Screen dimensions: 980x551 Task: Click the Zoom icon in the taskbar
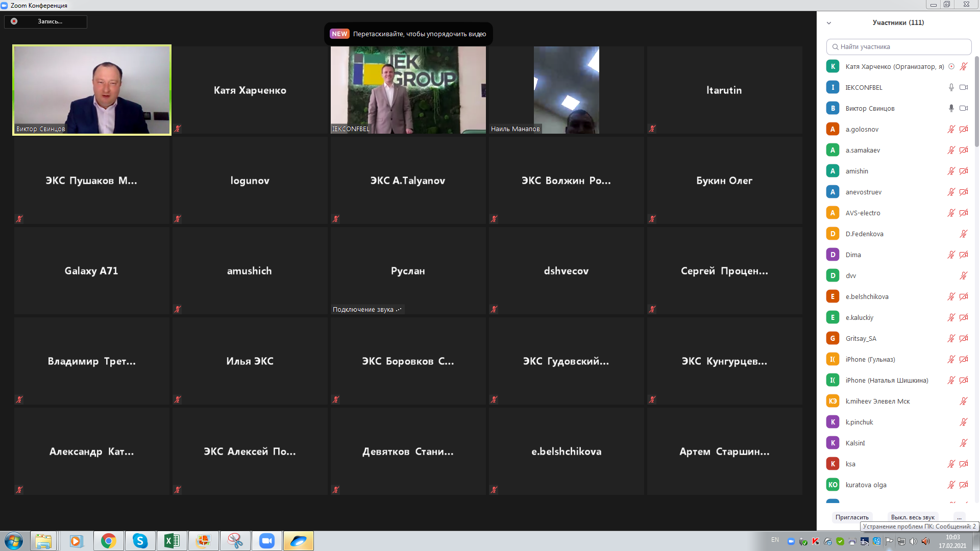click(266, 541)
